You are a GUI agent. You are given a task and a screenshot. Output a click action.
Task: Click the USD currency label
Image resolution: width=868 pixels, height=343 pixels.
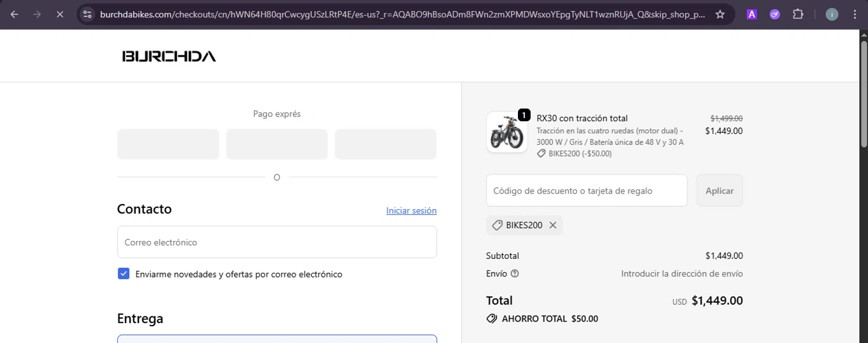click(x=679, y=302)
